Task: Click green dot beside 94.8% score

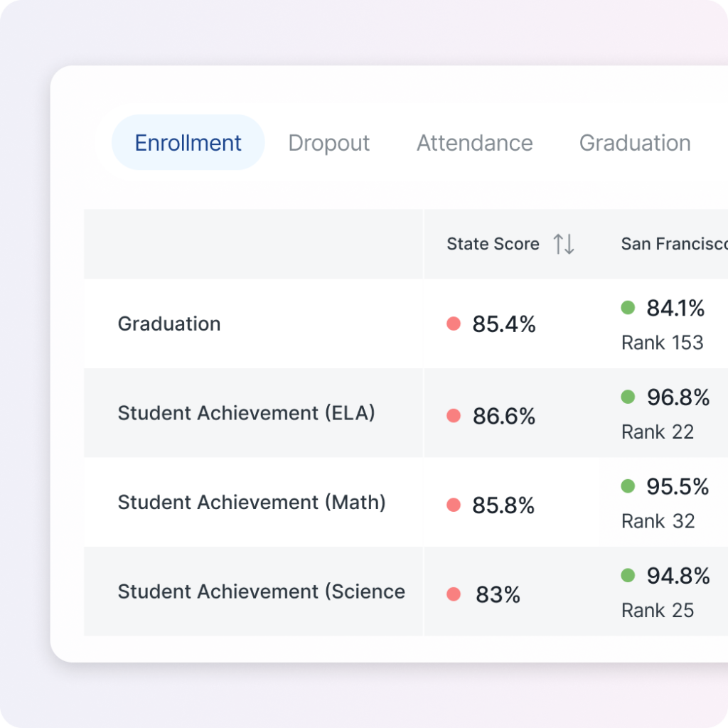Action: tap(628, 576)
